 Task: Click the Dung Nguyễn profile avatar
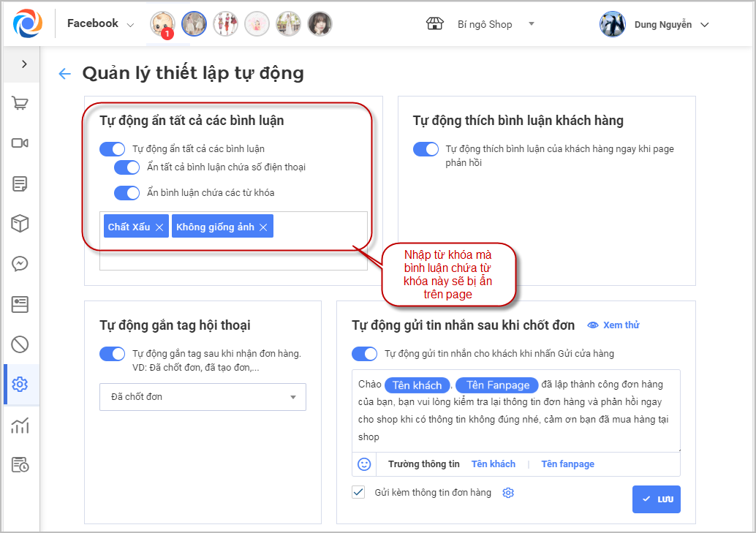click(612, 24)
